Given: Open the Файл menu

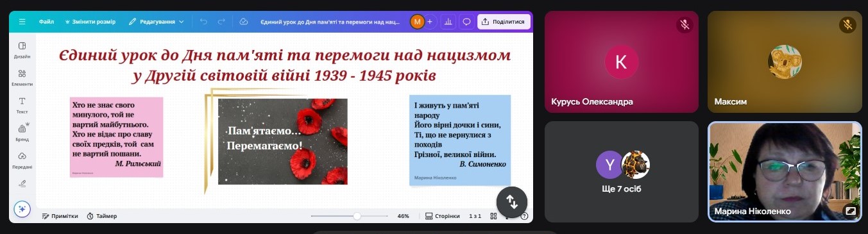Looking at the screenshot, I should [46, 21].
